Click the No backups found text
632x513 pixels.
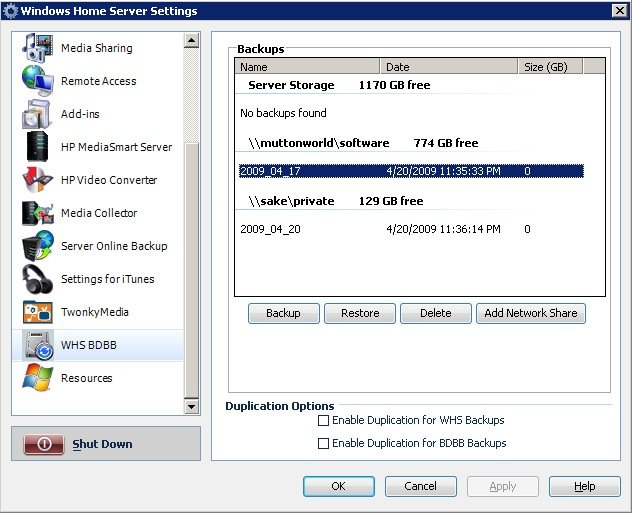[x=283, y=113]
